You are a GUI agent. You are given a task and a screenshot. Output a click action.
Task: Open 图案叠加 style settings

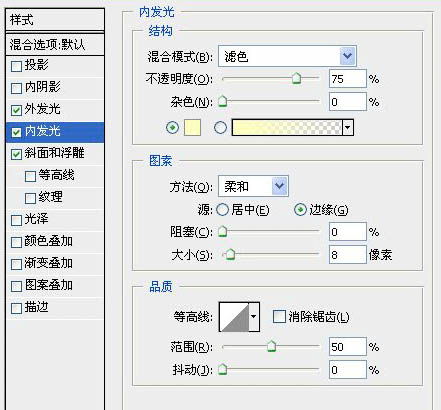pos(49,285)
